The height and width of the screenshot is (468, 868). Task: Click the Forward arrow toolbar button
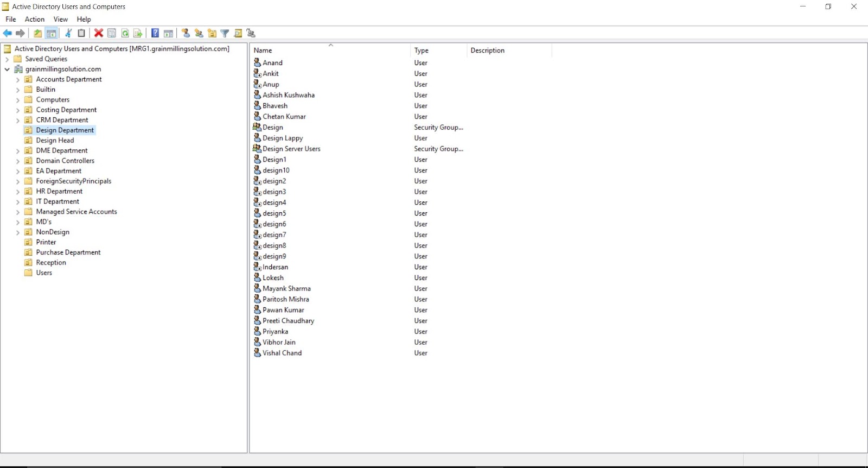point(21,33)
